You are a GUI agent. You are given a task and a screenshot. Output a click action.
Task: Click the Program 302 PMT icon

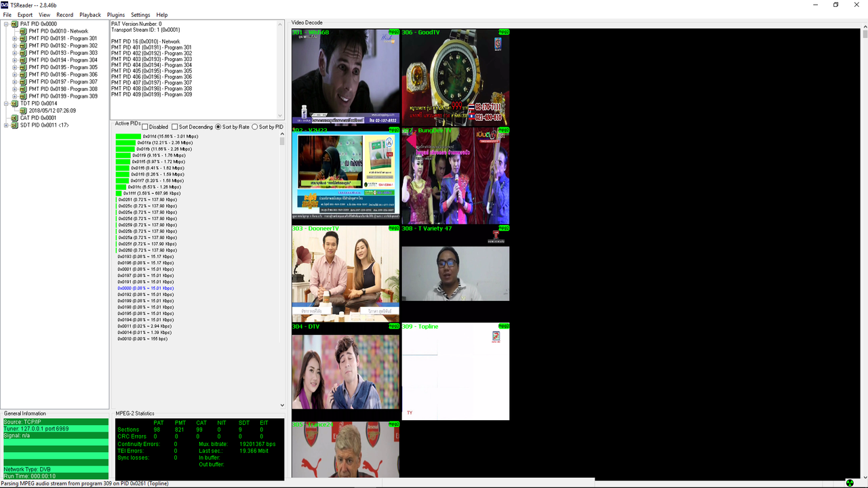[x=24, y=45]
